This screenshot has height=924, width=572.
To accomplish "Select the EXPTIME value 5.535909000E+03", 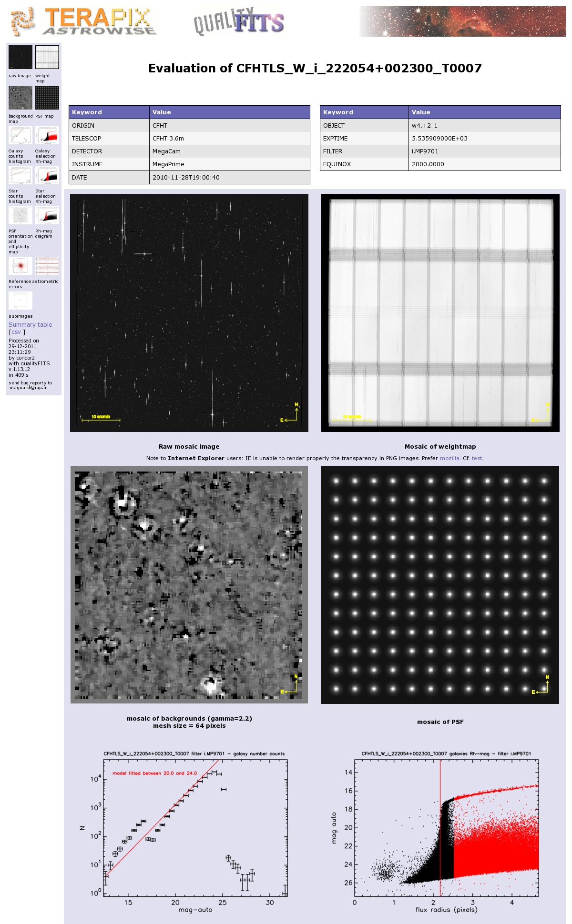I will pyautogui.click(x=485, y=139).
